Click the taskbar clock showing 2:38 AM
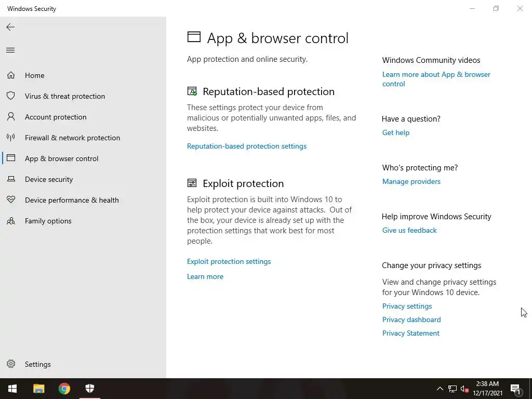The height and width of the screenshot is (399, 532). tap(487, 389)
